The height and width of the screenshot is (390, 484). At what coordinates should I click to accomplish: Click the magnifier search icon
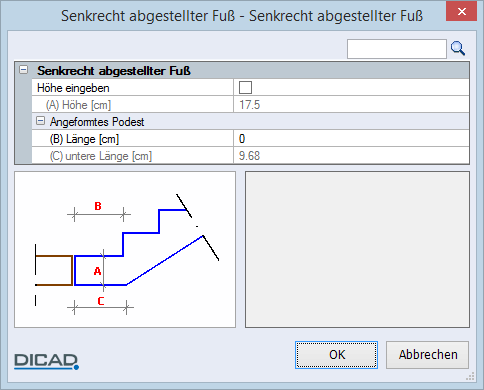tap(458, 49)
